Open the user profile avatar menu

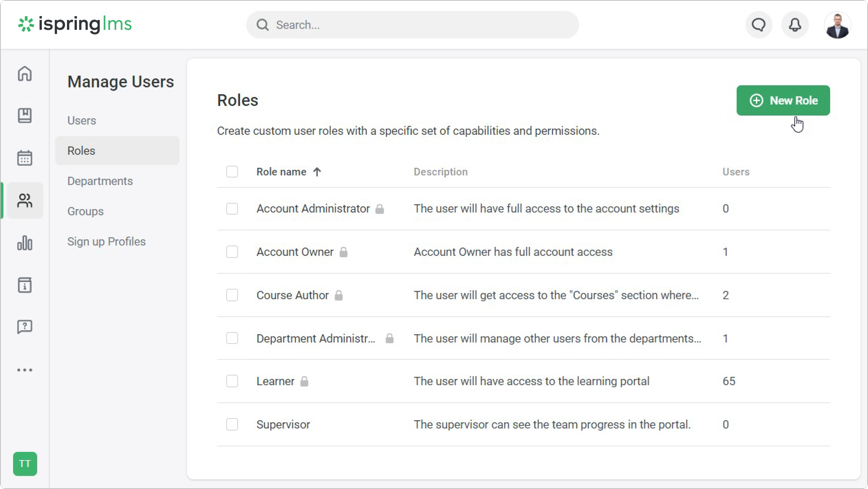[837, 25]
